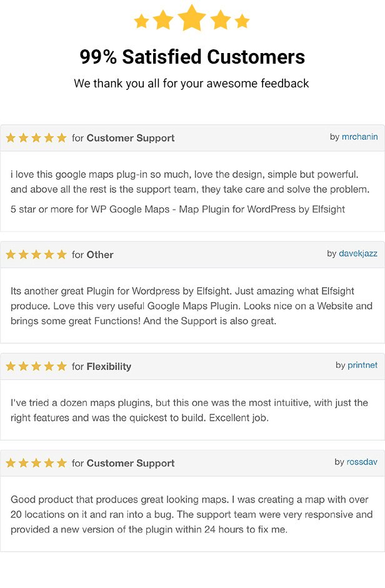Click 'Customer Support' label in rossdav's review
The image size is (385, 588).
tap(131, 463)
